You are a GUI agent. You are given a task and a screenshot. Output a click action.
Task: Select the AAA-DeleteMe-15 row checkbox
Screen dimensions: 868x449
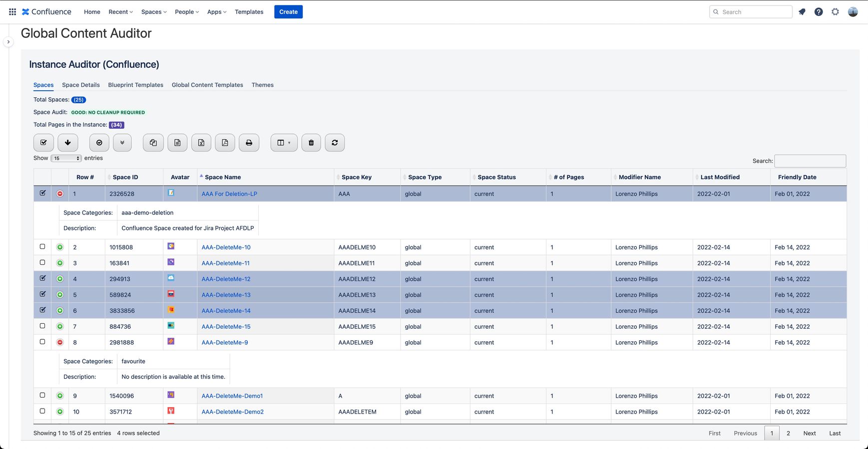point(42,326)
